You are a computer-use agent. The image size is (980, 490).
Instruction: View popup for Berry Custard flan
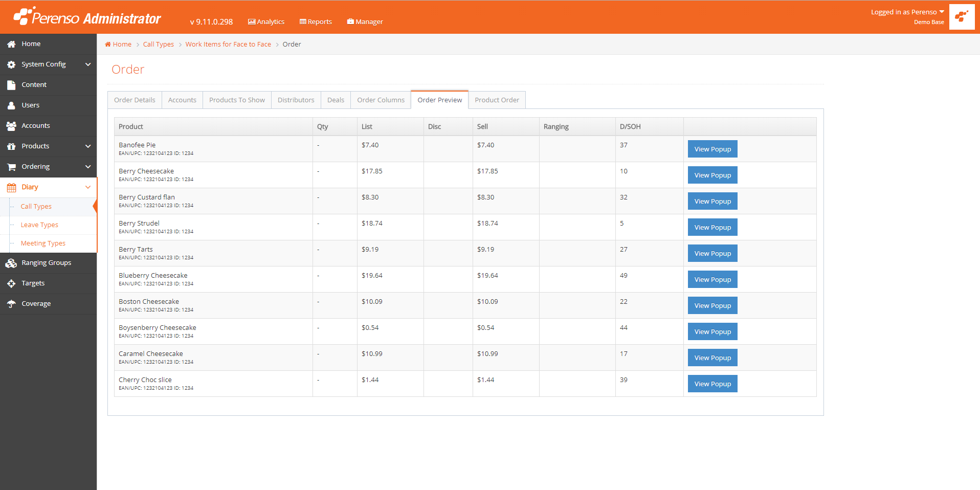[x=712, y=201]
